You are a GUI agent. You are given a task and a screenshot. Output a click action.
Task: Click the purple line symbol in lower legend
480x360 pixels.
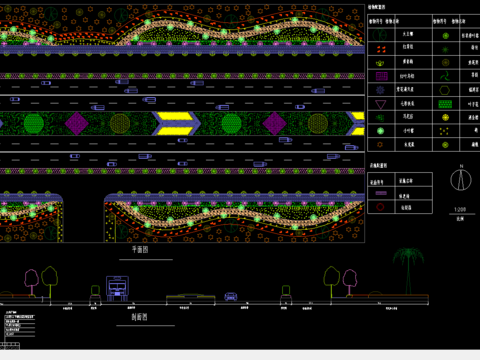(381, 193)
